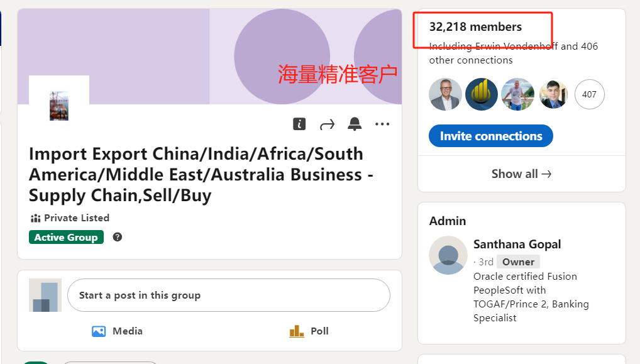This screenshot has width=640, height=364.
Task: Click the 32,218 members heading
Action: pyautogui.click(x=475, y=27)
